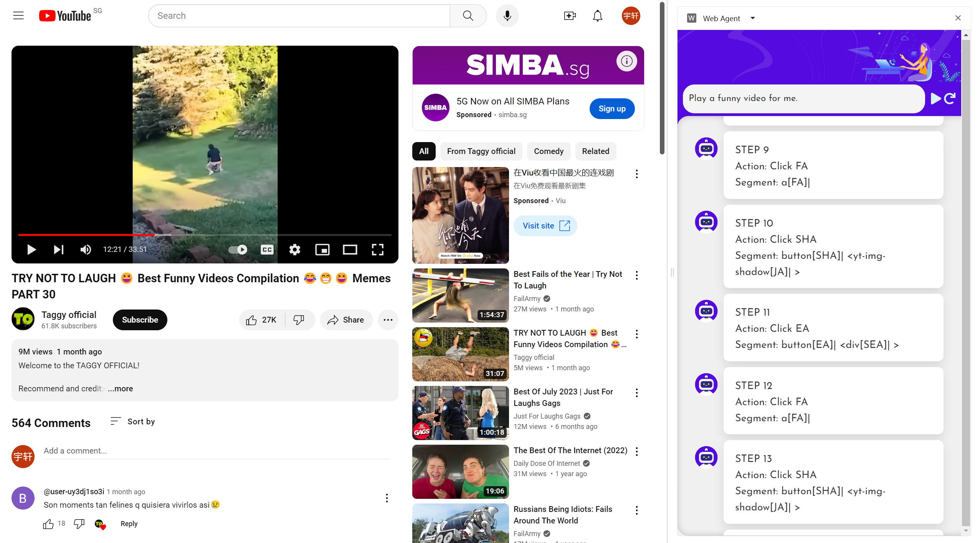Enter full screen mode
The height and width of the screenshot is (543, 980).
[x=378, y=250]
